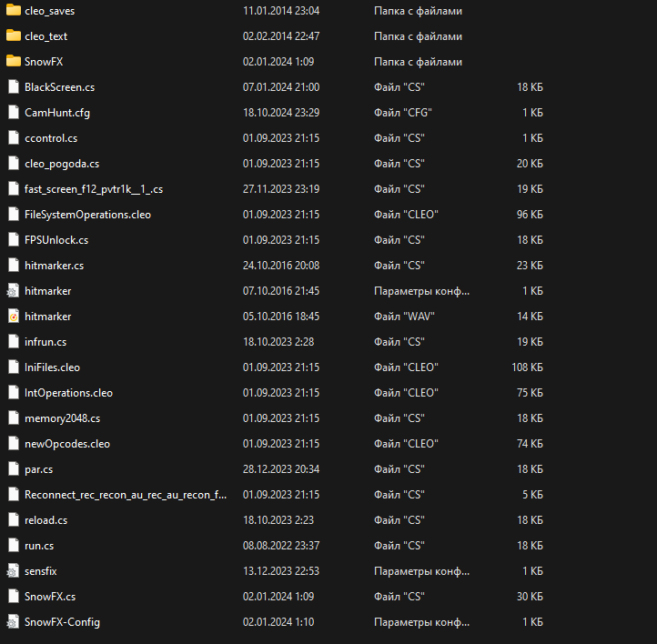Click the CamHunt.cfg file icon
657x644 pixels.
tap(13, 113)
